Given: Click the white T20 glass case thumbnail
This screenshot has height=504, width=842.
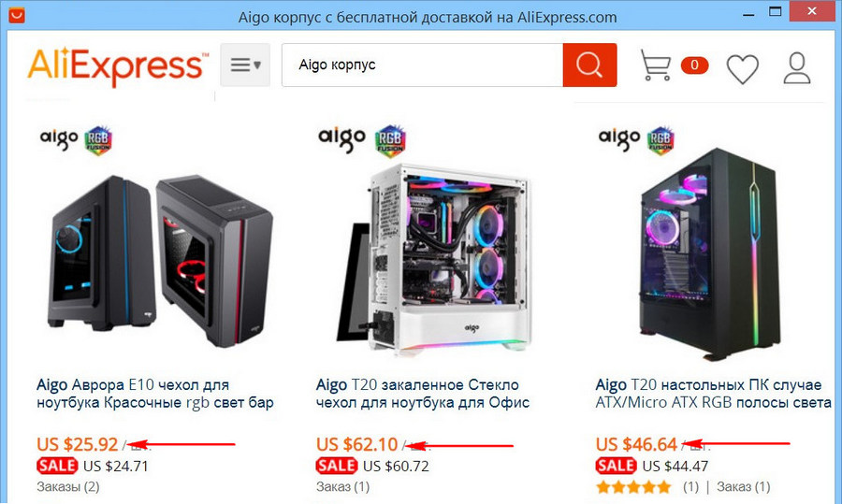Looking at the screenshot, I should [x=434, y=256].
